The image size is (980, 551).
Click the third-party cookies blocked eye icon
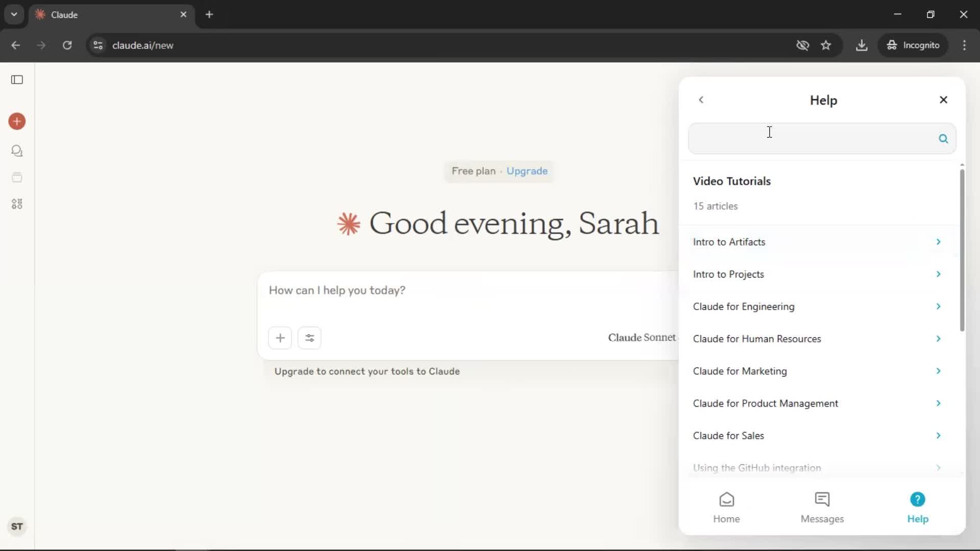point(803,45)
